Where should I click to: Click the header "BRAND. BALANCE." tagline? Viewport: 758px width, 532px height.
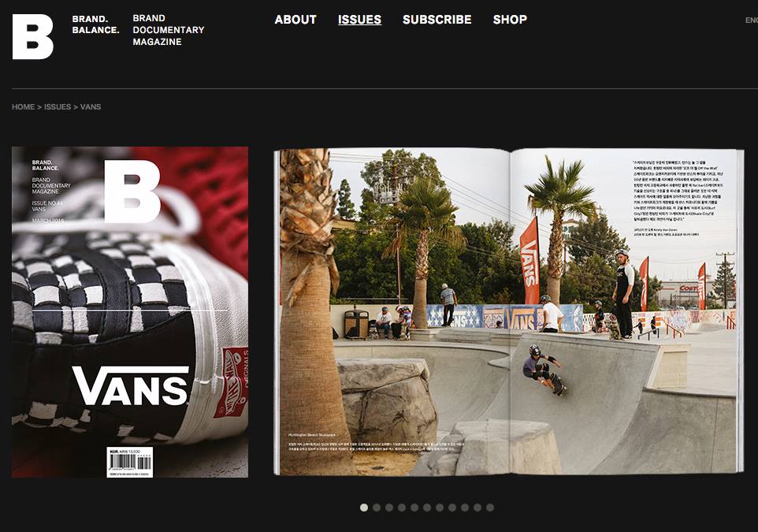pos(95,24)
